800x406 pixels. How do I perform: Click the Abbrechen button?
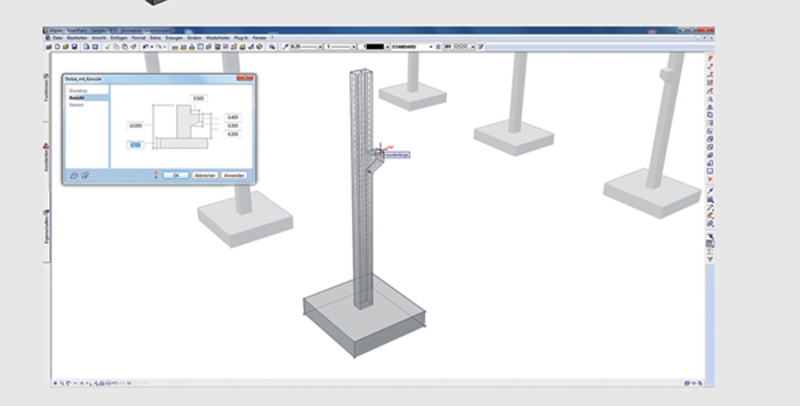coord(205,174)
